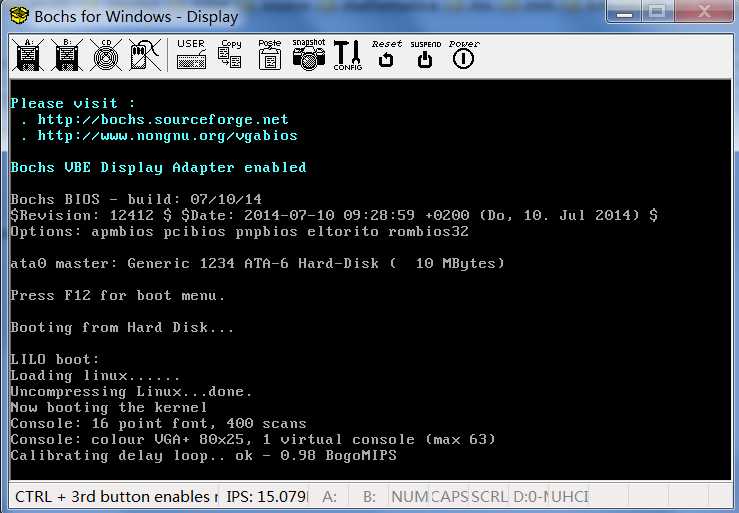Open the USER keyboard shortcut button
The height and width of the screenshot is (513, 739).
[191, 55]
